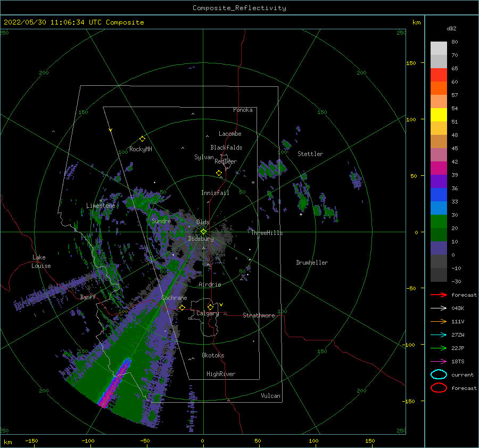Image resolution: width=479 pixels, height=448 pixels.
Task: Click the yellow diamond marker below Cochrane
Action: click(x=182, y=307)
